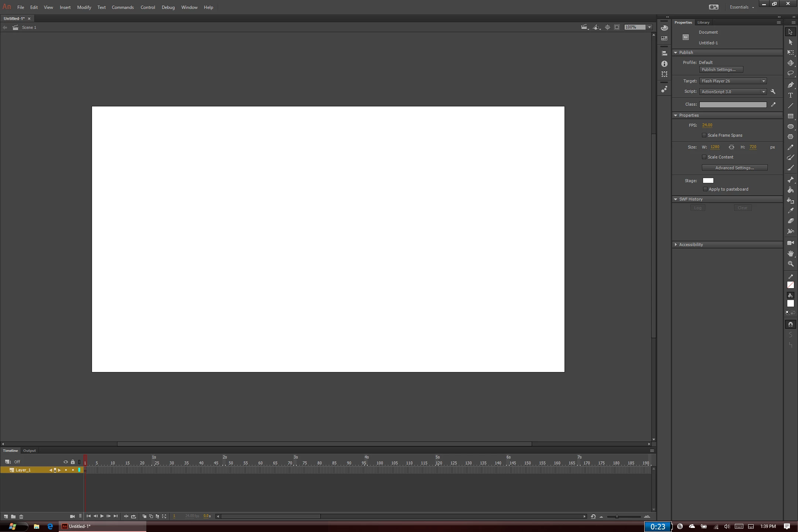Open the Target Flash Player dropdown
The height and width of the screenshot is (532, 798).
pos(733,81)
